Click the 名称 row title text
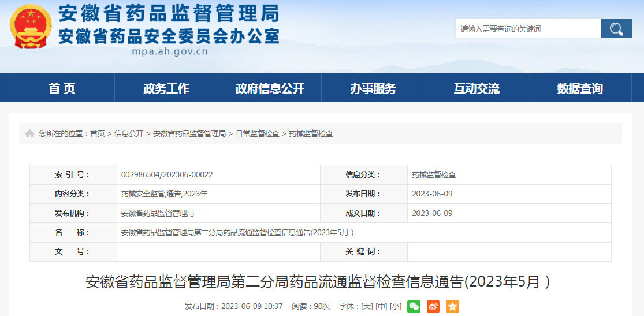This screenshot has height=316, width=644. pyautogui.click(x=237, y=232)
